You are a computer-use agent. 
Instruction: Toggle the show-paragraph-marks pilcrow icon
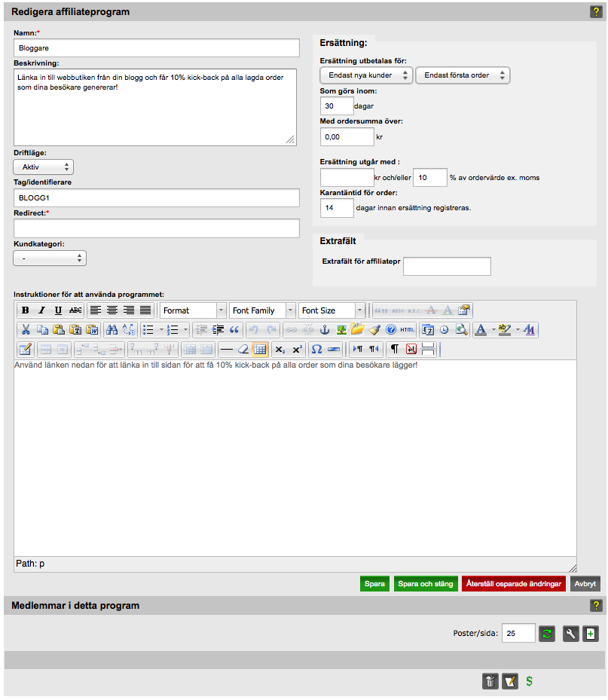coord(395,350)
